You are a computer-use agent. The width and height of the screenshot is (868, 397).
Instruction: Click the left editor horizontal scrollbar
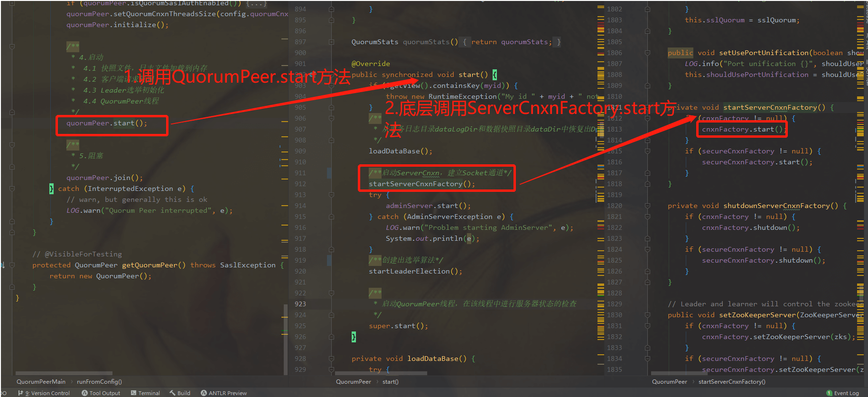point(64,373)
